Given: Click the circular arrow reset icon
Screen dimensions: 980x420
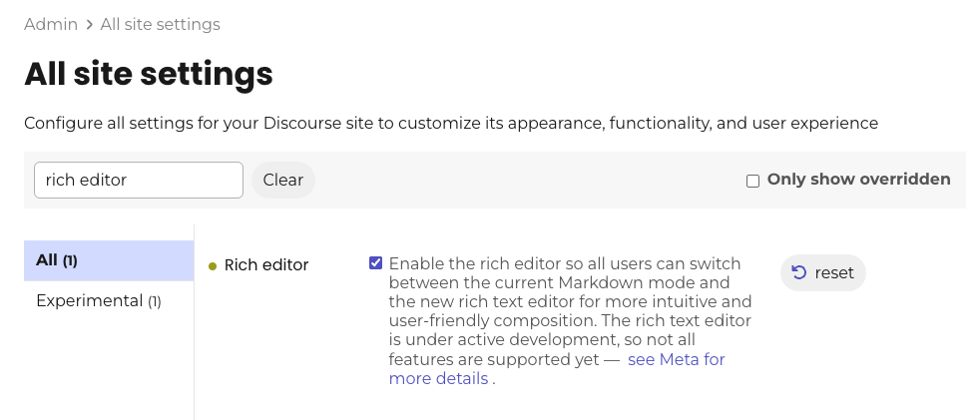Looking at the screenshot, I should [799, 272].
